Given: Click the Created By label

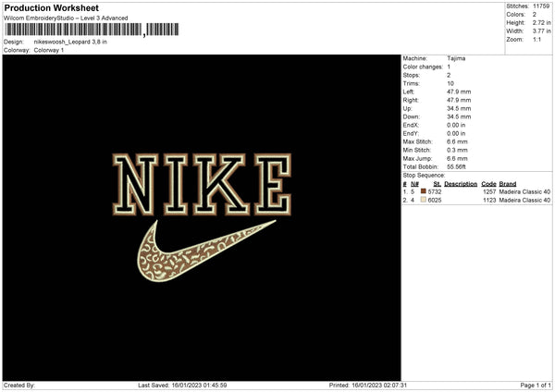Looking at the screenshot, I should pyautogui.click(x=19, y=386).
